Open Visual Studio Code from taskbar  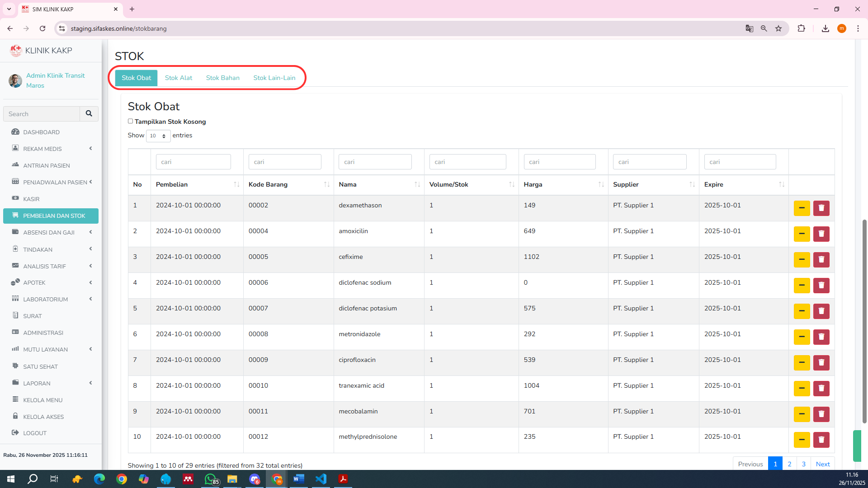coord(321,479)
